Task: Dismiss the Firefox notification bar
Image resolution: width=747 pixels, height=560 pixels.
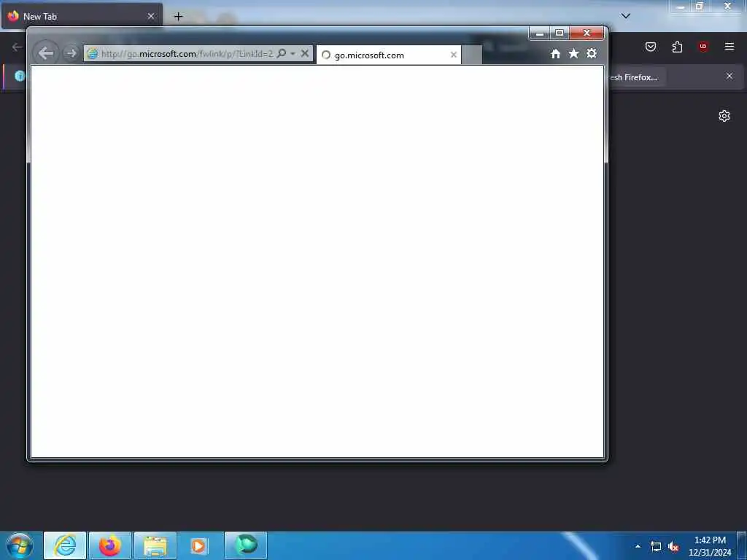Action: coord(729,76)
